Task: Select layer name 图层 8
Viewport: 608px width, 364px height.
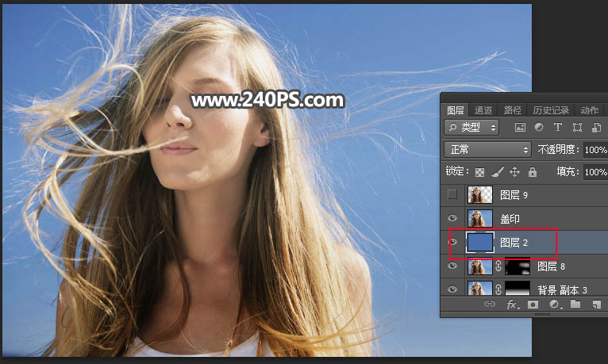Action: point(551,266)
